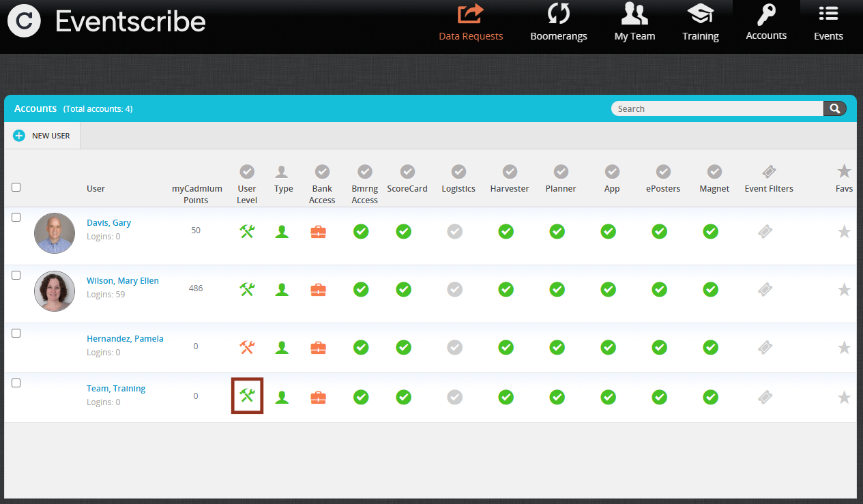
Task: Click the Logistics header check icon
Action: (x=458, y=171)
